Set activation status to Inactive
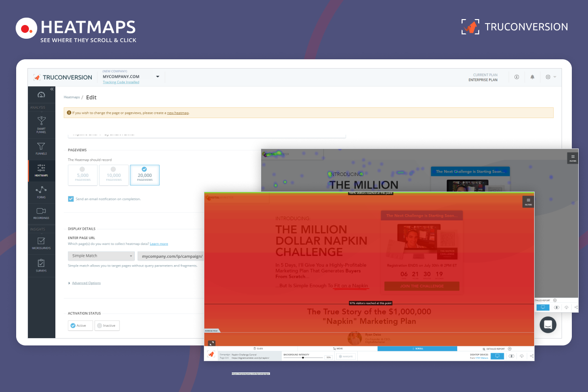 tap(107, 325)
